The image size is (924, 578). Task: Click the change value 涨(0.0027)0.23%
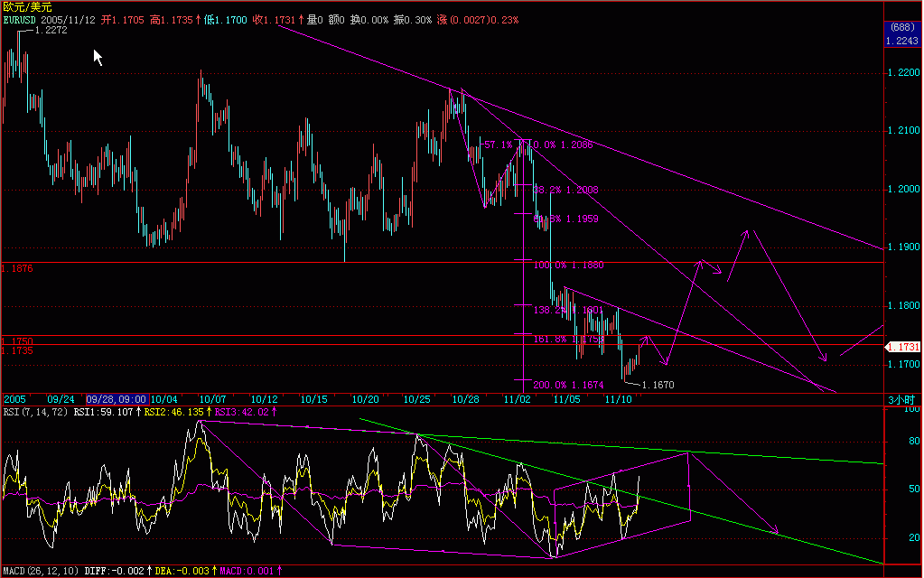click(x=477, y=20)
